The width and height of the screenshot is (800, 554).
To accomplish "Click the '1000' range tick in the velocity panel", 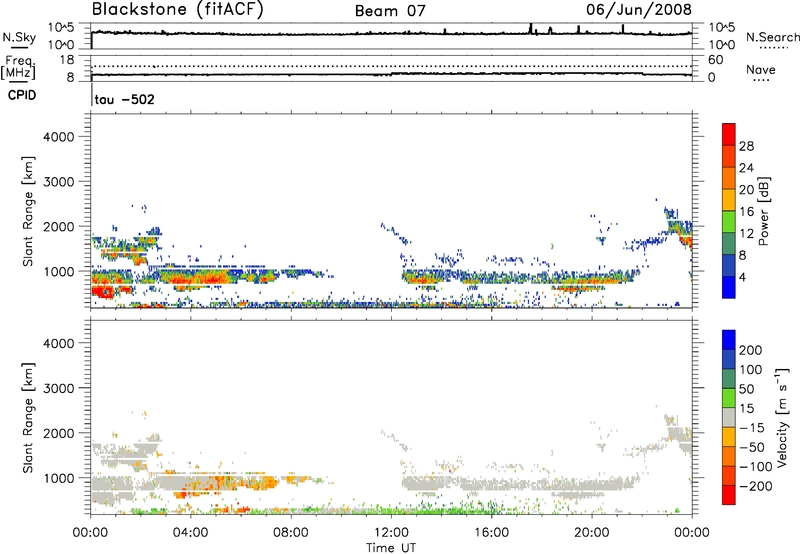I will (x=58, y=479).
